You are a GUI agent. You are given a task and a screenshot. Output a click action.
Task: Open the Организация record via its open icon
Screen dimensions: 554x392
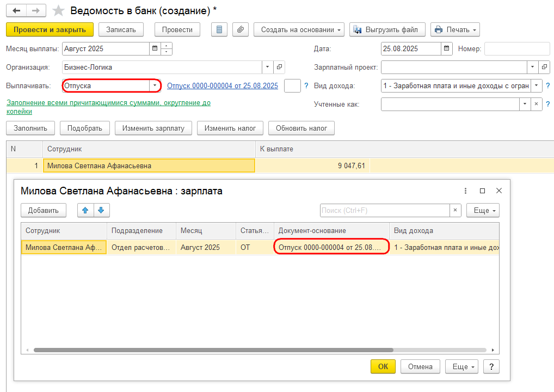click(x=279, y=67)
